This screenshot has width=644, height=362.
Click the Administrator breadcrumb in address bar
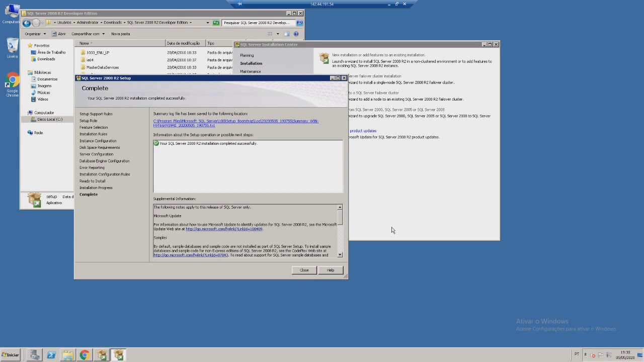click(88, 23)
